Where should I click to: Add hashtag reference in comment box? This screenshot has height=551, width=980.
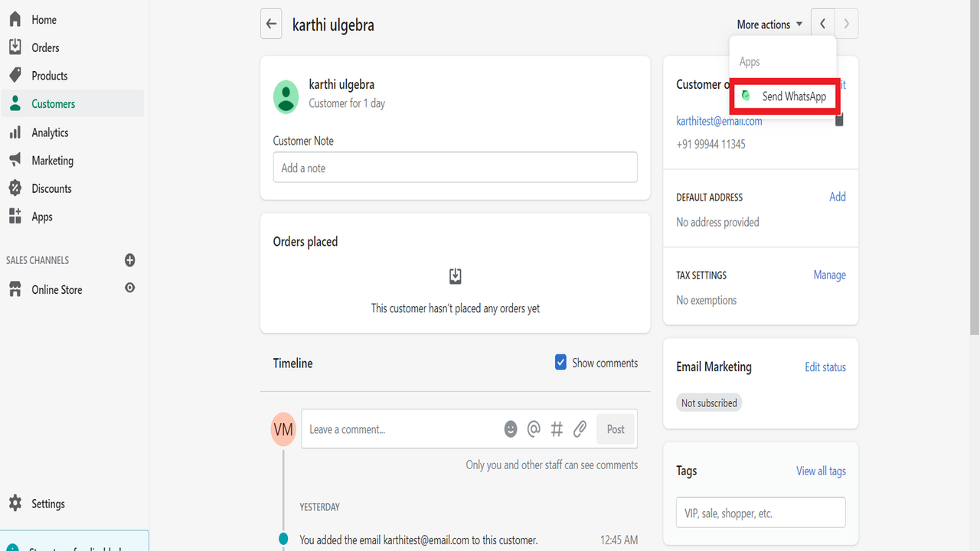tap(557, 429)
